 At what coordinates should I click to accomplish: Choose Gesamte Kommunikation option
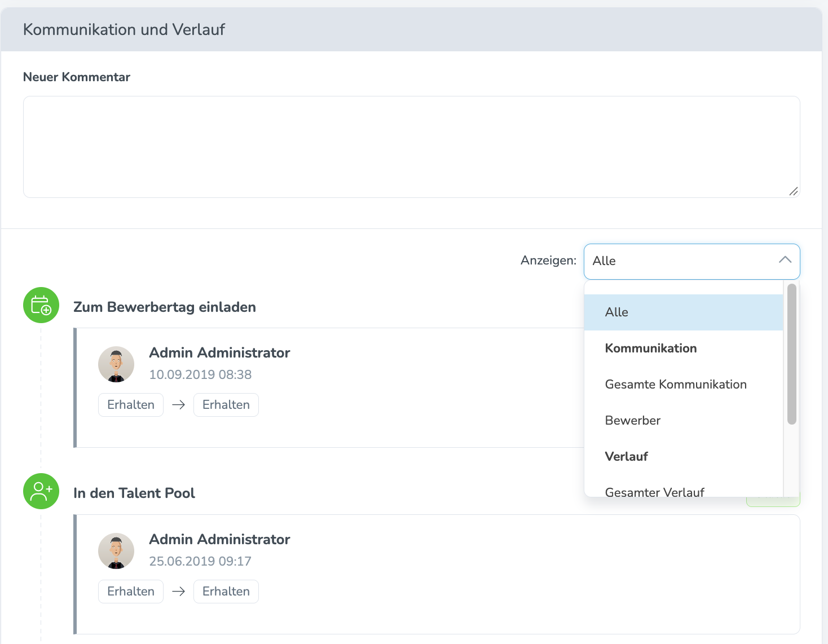coord(684,385)
